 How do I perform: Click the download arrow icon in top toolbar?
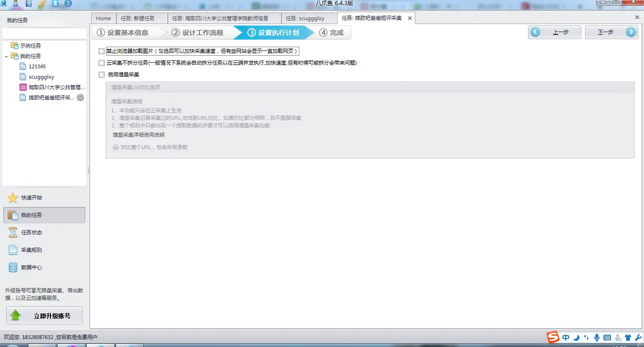55,3
